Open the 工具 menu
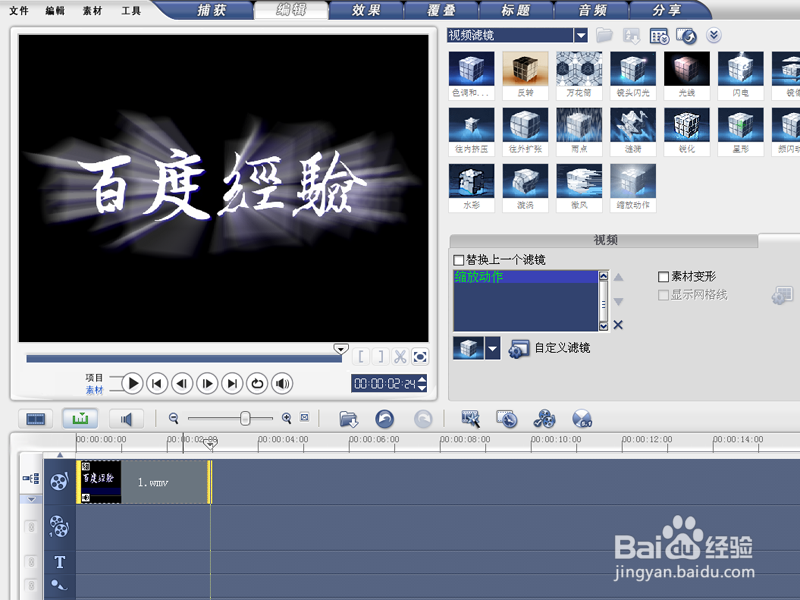The image size is (800, 600). coord(131,10)
